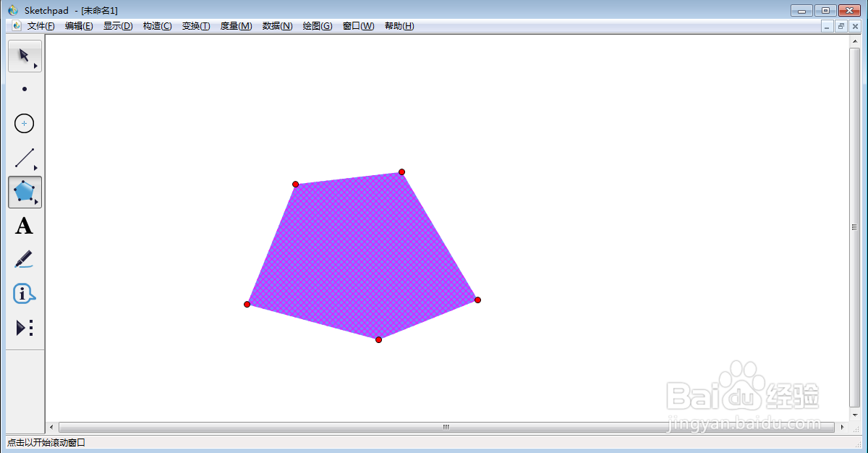Open the Custom tools menu icon

pyautogui.click(x=25, y=328)
